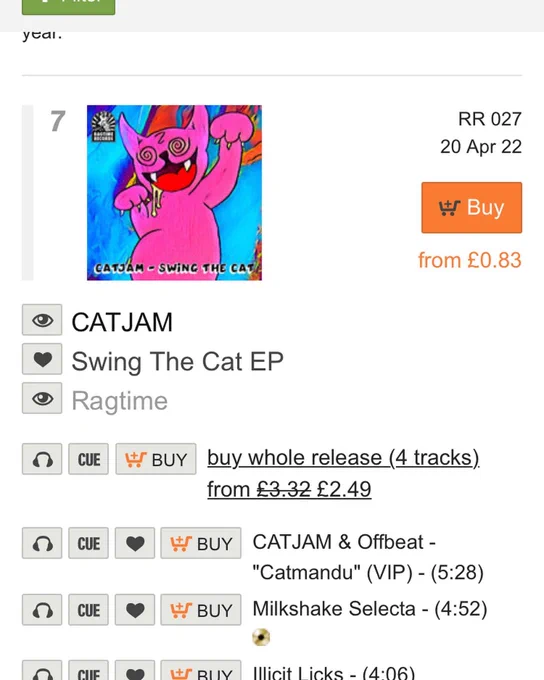
Task: Open the Swing The Cat cover artwork
Action: click(x=174, y=193)
